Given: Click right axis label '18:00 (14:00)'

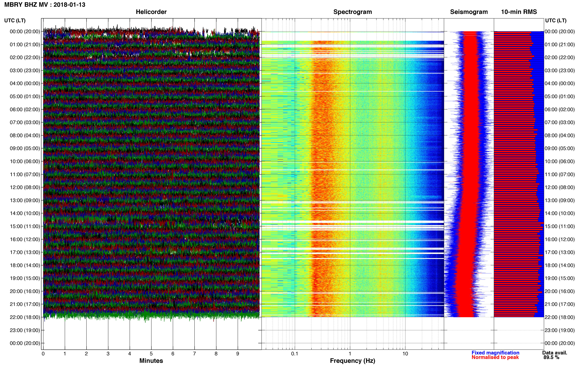Looking at the screenshot, I should coord(560,265).
